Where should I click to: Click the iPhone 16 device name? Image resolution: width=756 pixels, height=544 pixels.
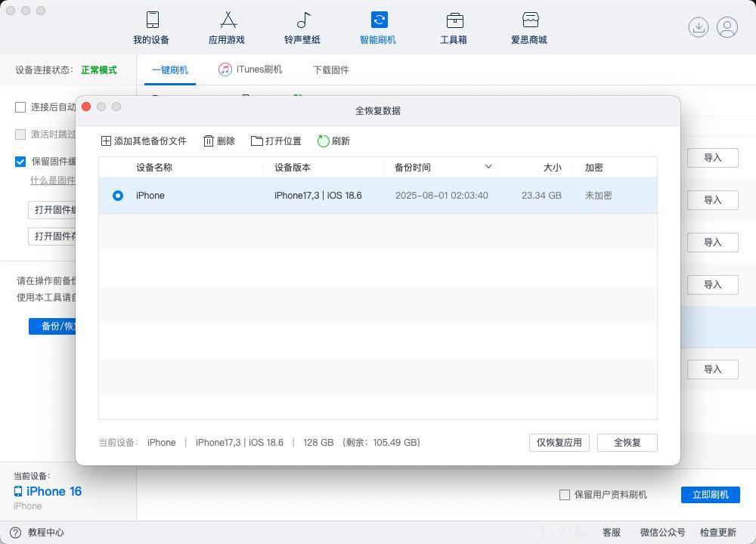coord(54,491)
